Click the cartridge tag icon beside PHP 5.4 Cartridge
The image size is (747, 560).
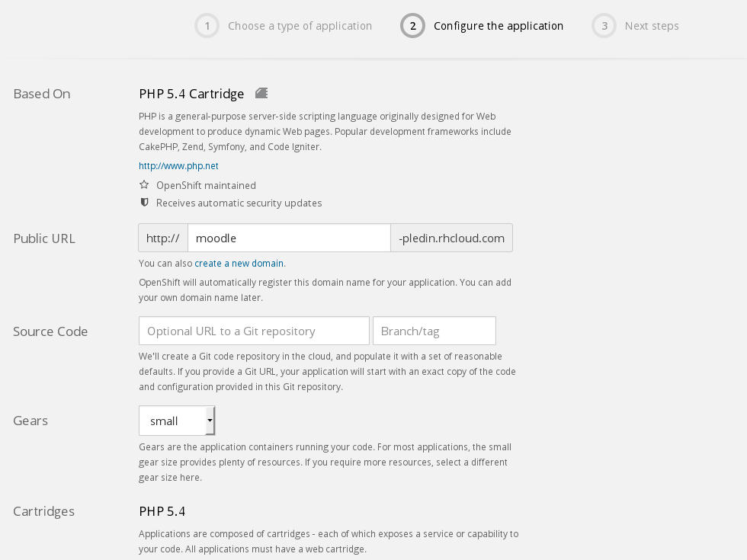tap(261, 93)
